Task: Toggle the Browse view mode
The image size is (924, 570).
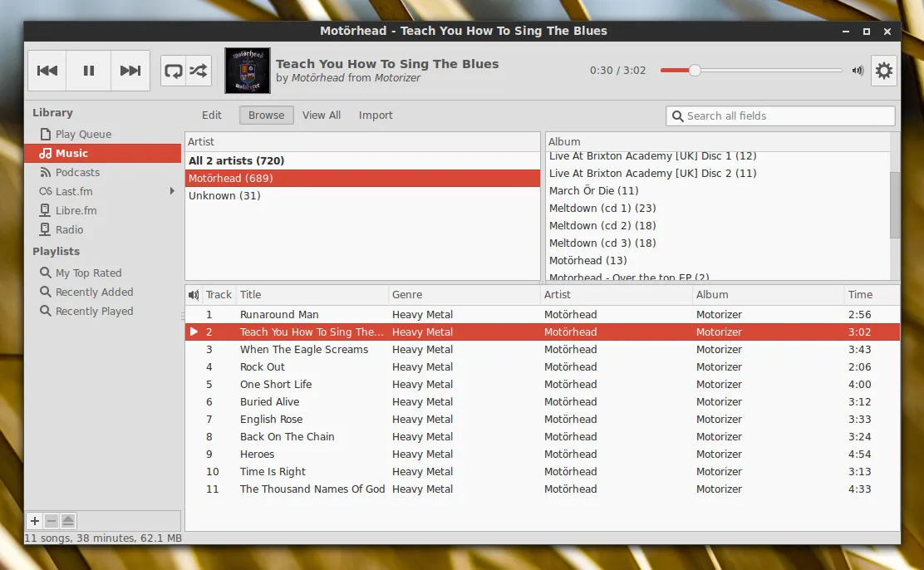Action: point(266,115)
